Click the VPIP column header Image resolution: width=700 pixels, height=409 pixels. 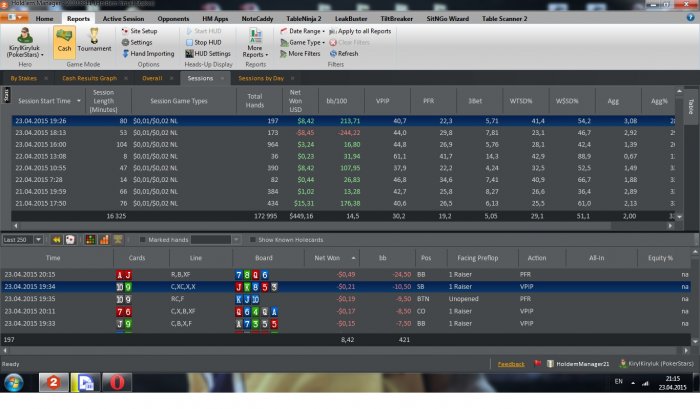tap(388, 101)
